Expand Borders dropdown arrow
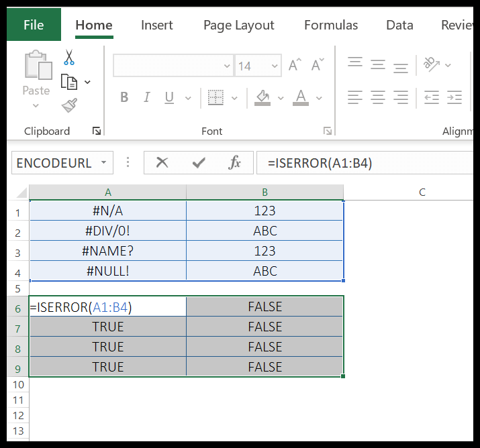Screen dimensions: 480x448 [x=234, y=98]
